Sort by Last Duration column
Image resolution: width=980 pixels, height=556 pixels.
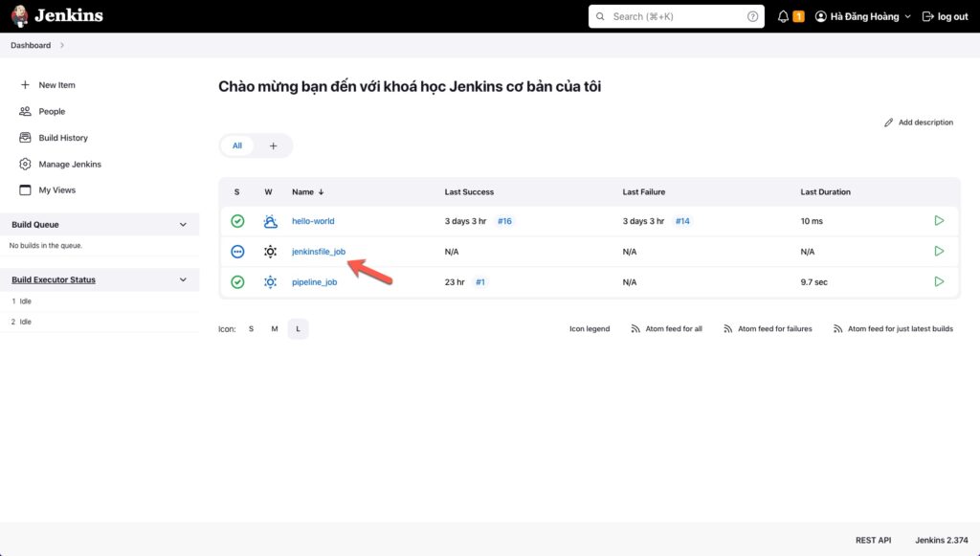coord(826,191)
